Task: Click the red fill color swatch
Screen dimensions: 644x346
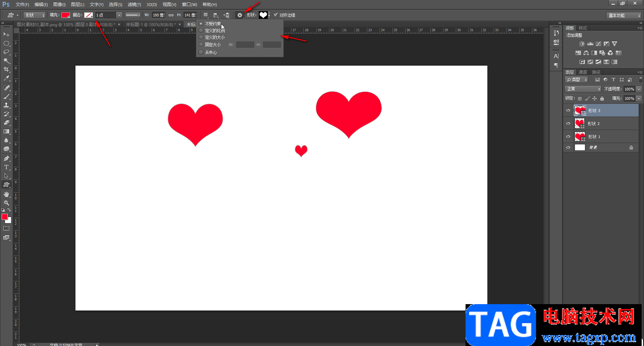Action: tap(65, 15)
